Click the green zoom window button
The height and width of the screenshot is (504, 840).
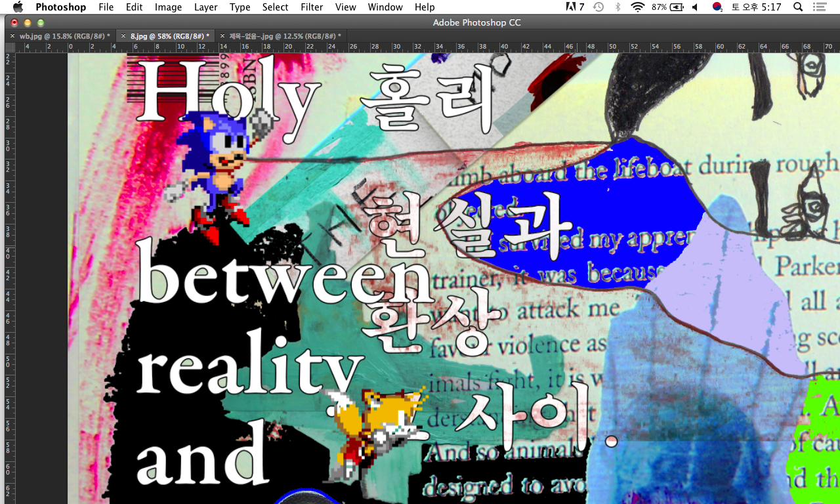[x=41, y=22]
